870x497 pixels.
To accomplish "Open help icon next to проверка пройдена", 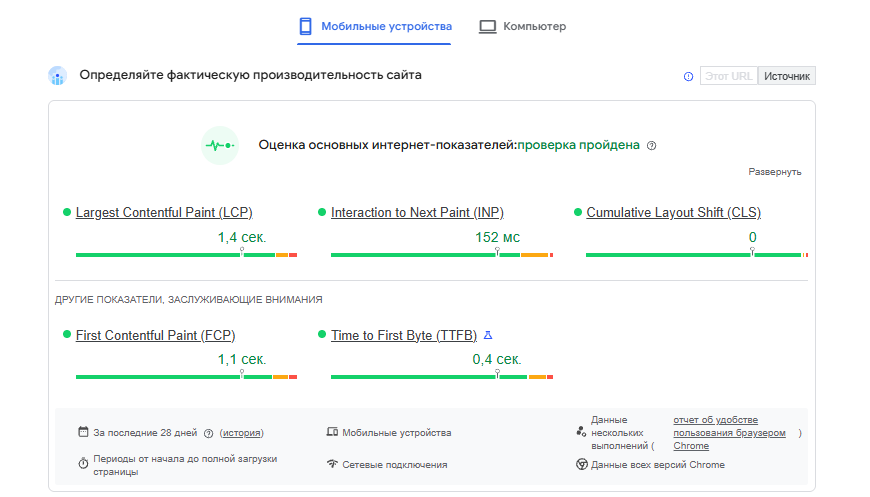I will (x=652, y=146).
